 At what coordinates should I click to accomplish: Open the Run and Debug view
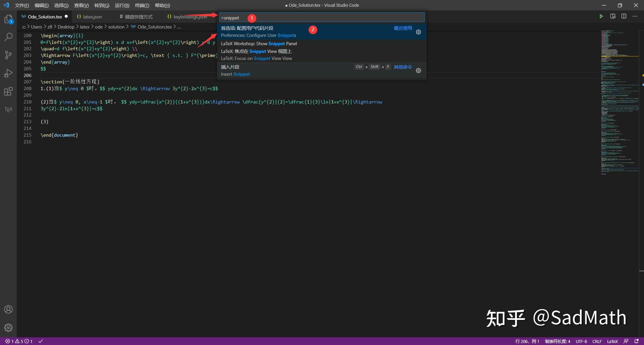tap(8, 73)
